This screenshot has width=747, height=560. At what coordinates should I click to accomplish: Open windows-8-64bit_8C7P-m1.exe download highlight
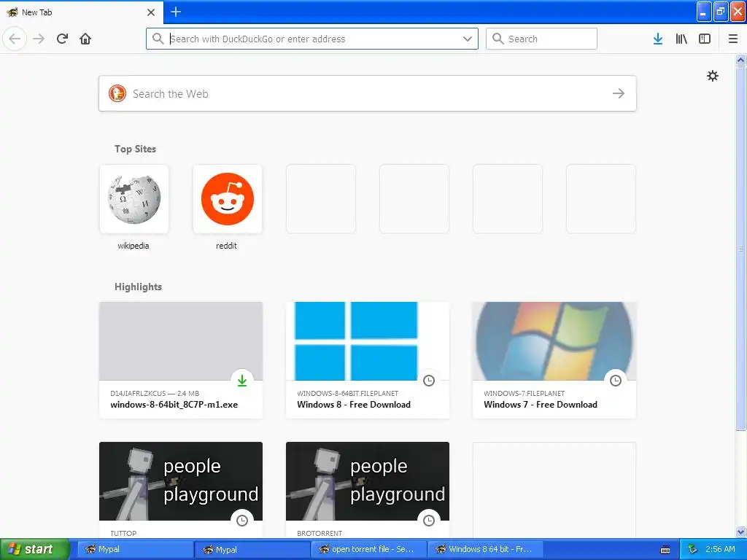[181, 360]
